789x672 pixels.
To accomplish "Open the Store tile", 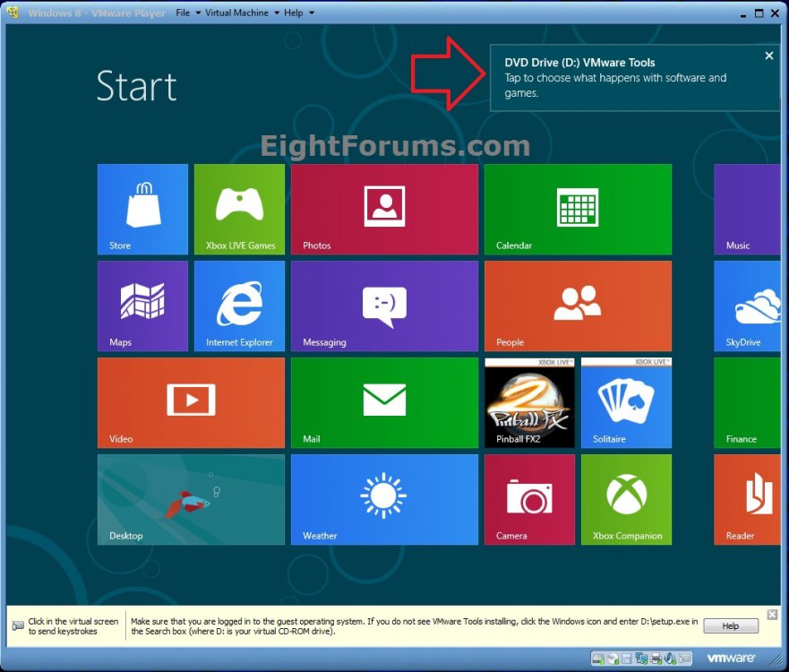I will coord(142,209).
